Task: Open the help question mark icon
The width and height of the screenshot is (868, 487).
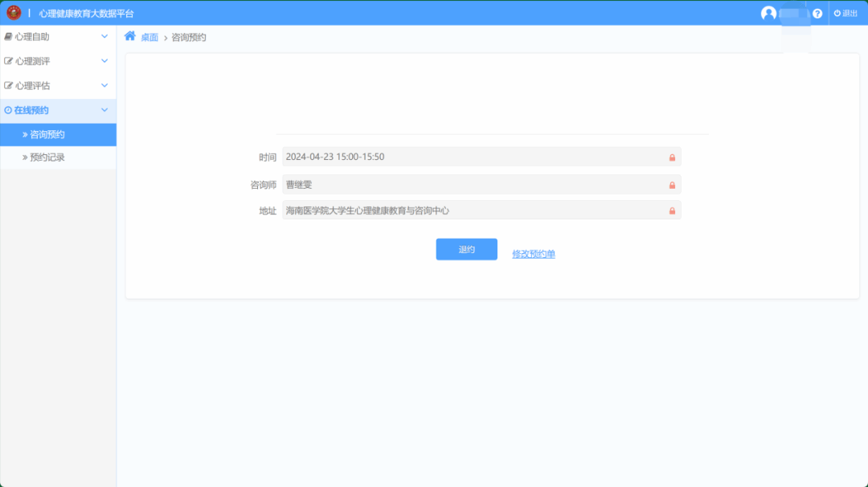Action: tap(817, 14)
